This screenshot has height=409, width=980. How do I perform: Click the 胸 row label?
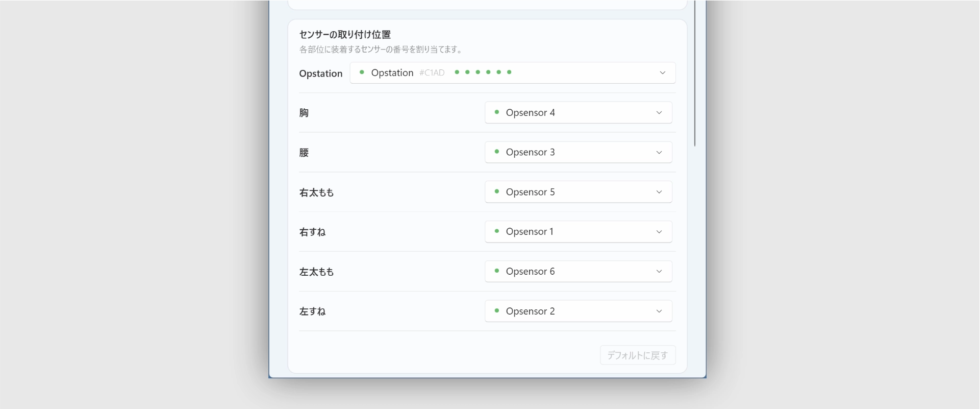point(304,113)
